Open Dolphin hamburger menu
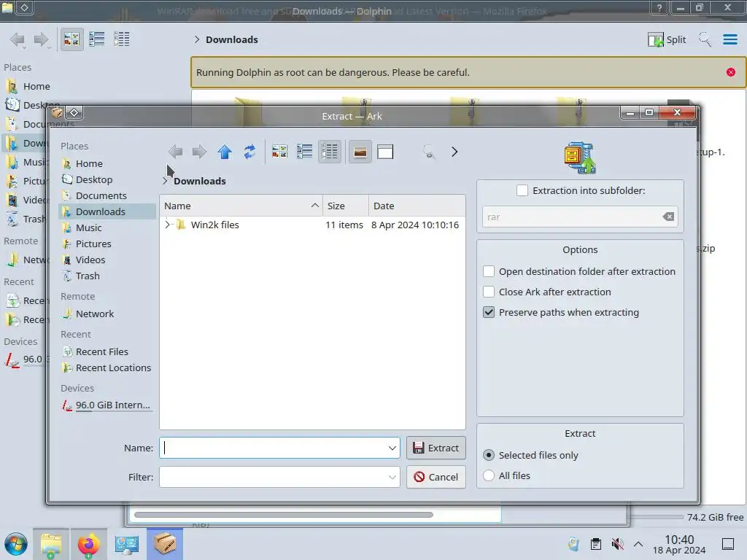The height and width of the screenshot is (560, 747). pyautogui.click(x=730, y=39)
